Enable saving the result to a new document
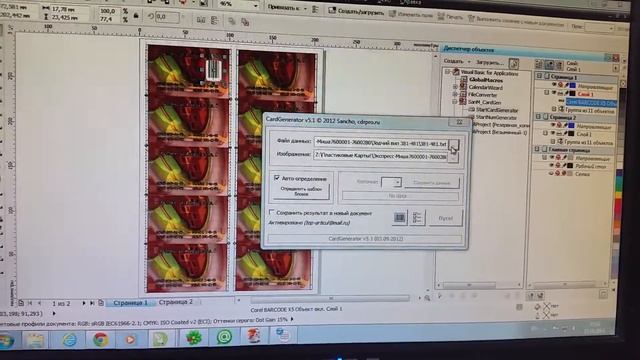The image size is (640, 360). 272,212
